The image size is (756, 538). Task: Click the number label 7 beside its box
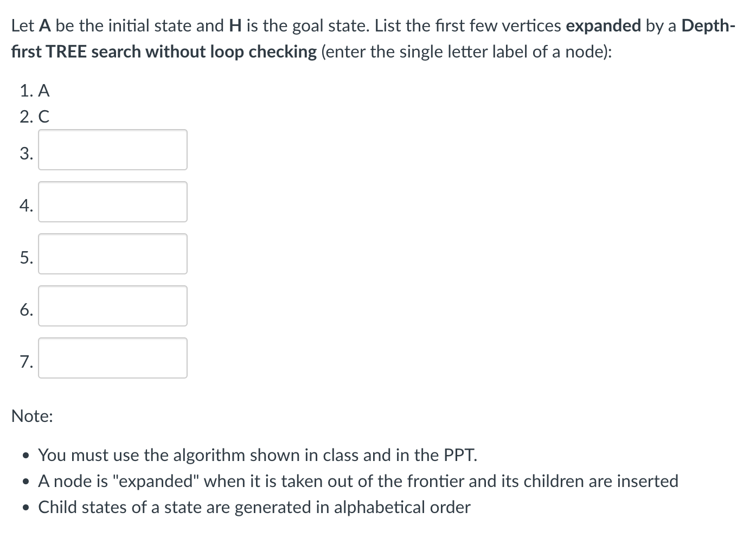point(26,363)
